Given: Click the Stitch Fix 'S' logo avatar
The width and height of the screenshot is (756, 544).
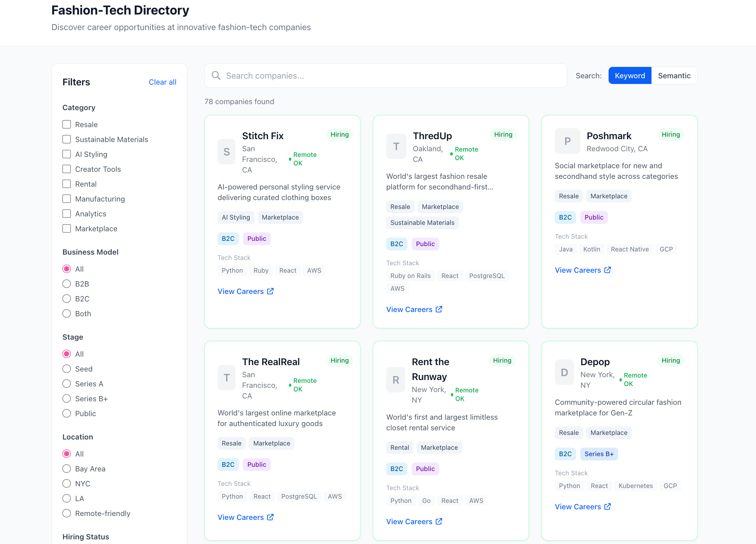Looking at the screenshot, I should pyautogui.click(x=227, y=152).
